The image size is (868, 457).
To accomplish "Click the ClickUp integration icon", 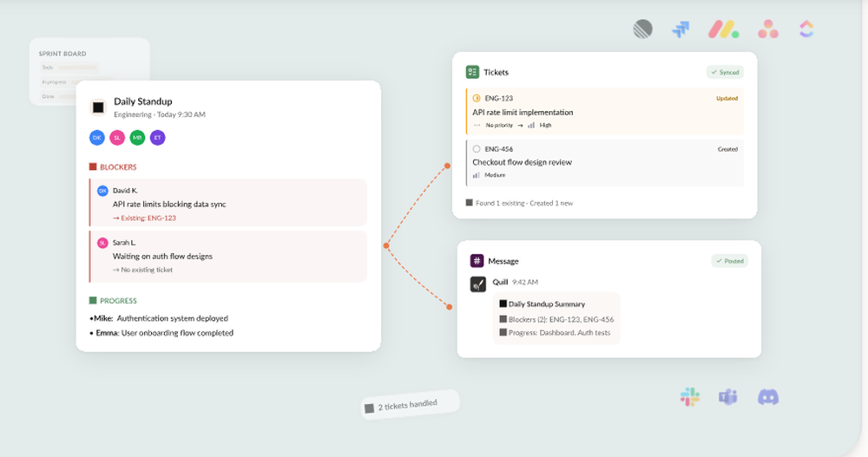I will pos(806,29).
